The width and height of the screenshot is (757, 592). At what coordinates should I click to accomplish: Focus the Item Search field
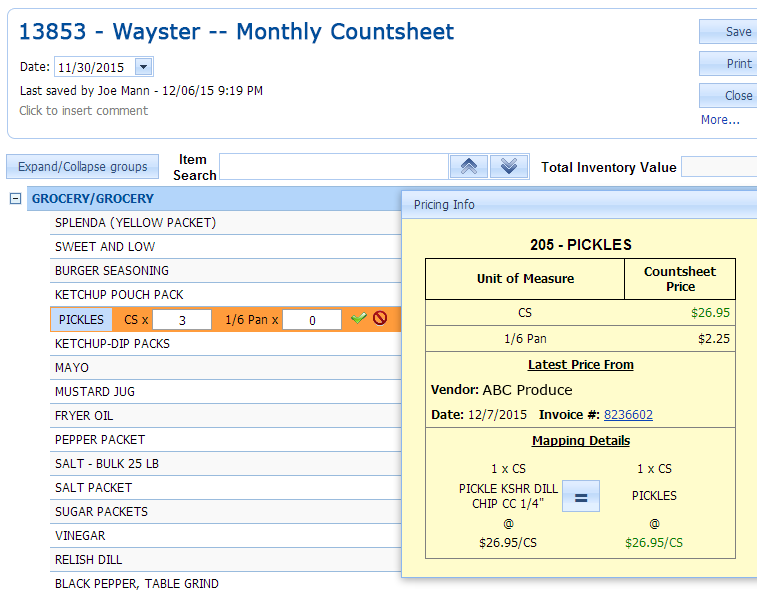pos(333,167)
